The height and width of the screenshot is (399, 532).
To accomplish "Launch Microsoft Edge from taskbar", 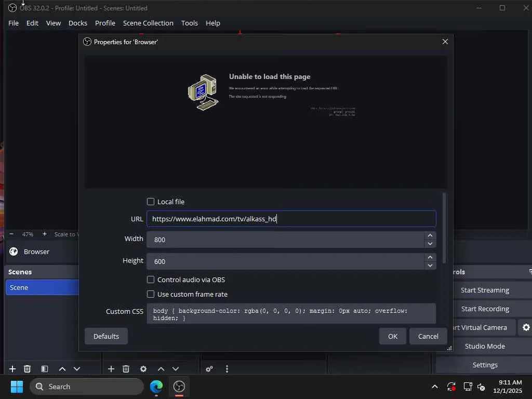I will [x=156, y=387].
